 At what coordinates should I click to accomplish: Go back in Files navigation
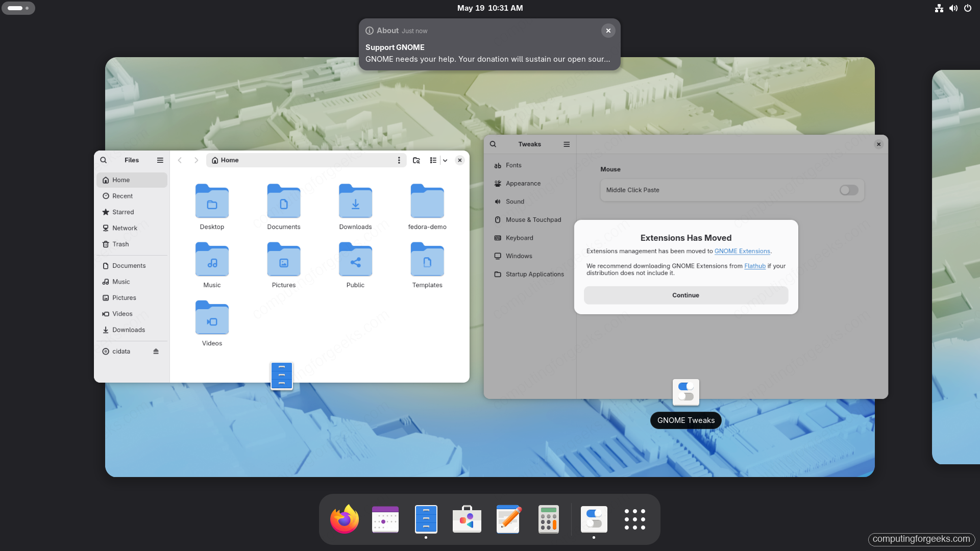pos(180,160)
